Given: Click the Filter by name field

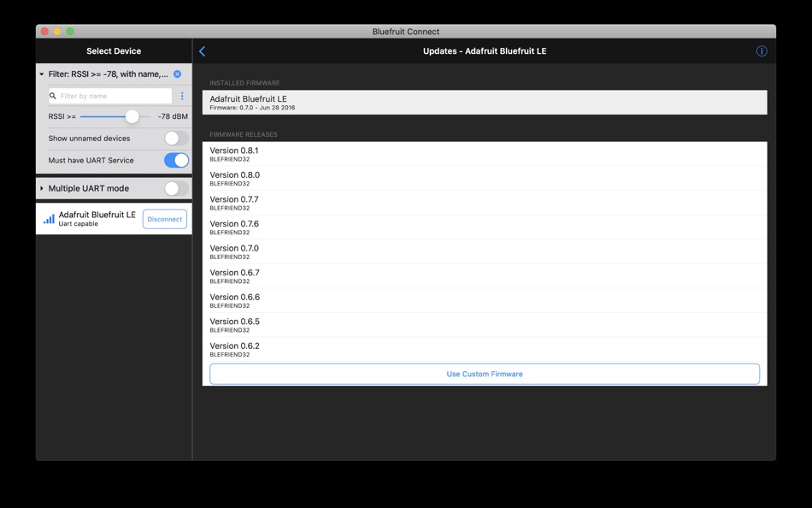Looking at the screenshot, I should [x=109, y=96].
